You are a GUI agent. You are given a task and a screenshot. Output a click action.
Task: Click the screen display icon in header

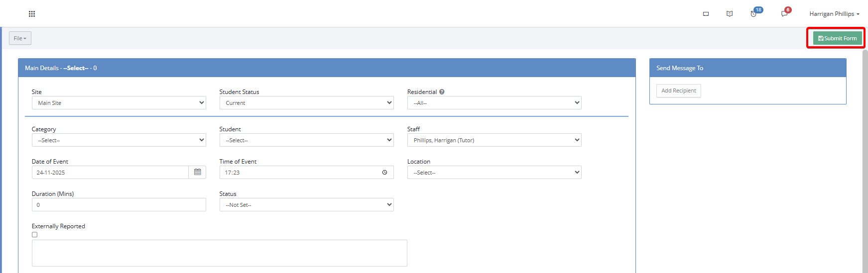pyautogui.click(x=706, y=14)
